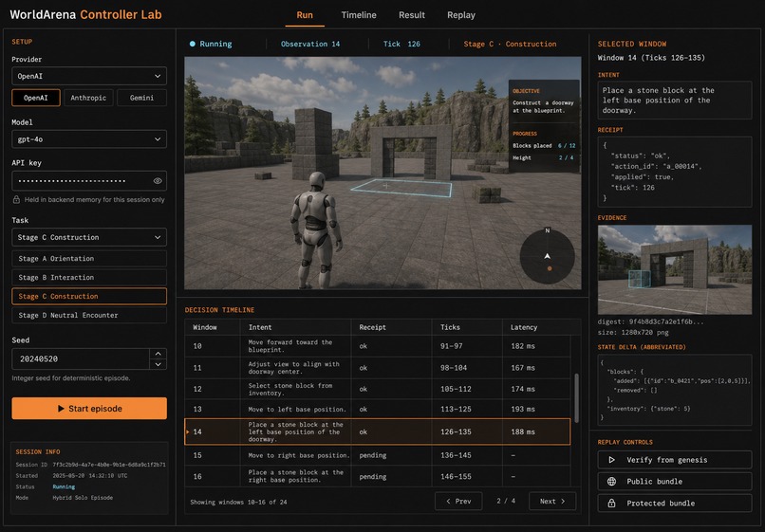This screenshot has width=765, height=532.
Task: Select highlighted timeline row window 14
Action: pos(378,431)
